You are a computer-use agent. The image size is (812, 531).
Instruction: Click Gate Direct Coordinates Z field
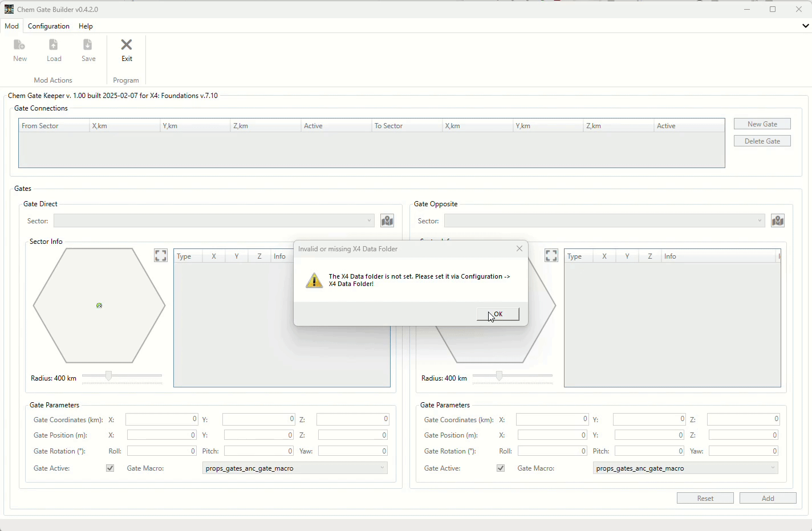353,419
